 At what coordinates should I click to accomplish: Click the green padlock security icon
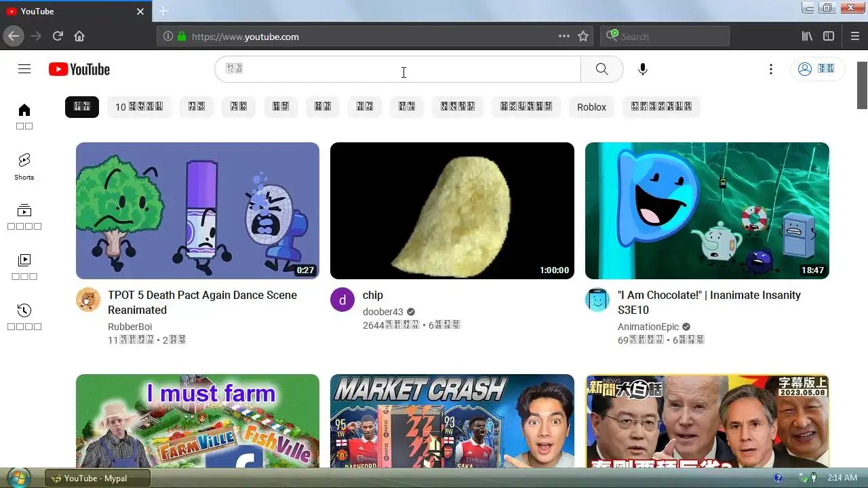click(x=182, y=37)
